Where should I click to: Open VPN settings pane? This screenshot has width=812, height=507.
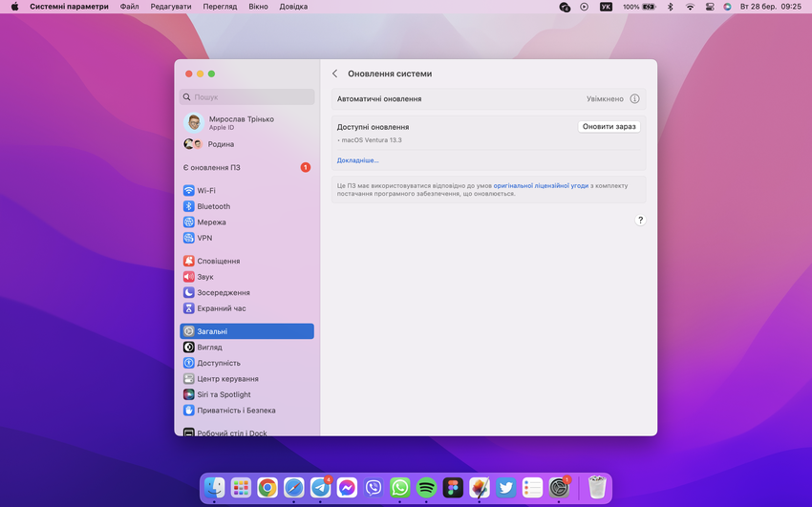(x=204, y=238)
